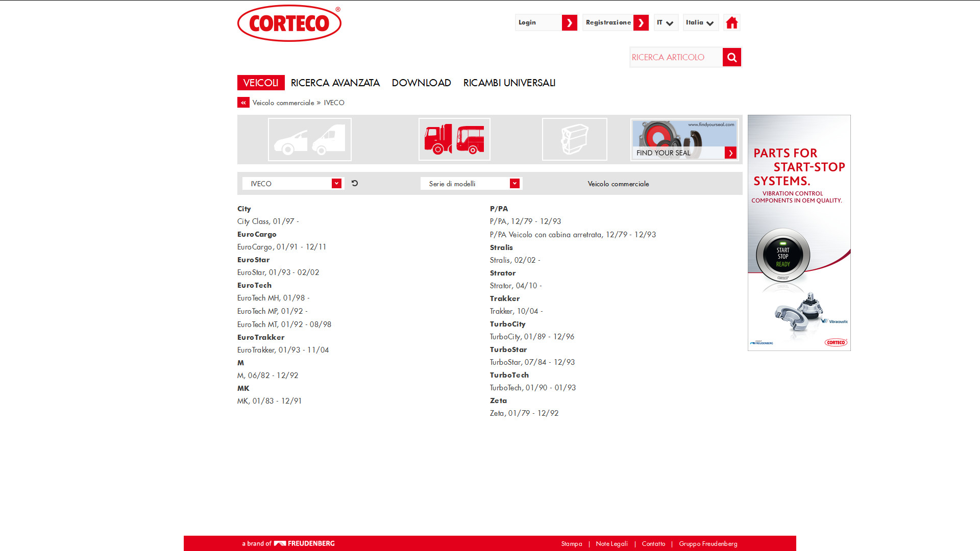Open the Italia country dropdown

tap(701, 22)
